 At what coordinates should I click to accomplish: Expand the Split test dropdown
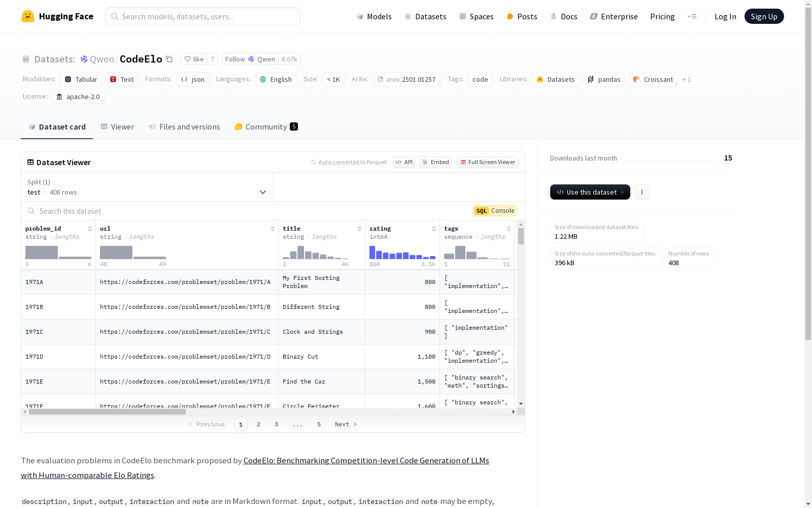tap(147, 187)
